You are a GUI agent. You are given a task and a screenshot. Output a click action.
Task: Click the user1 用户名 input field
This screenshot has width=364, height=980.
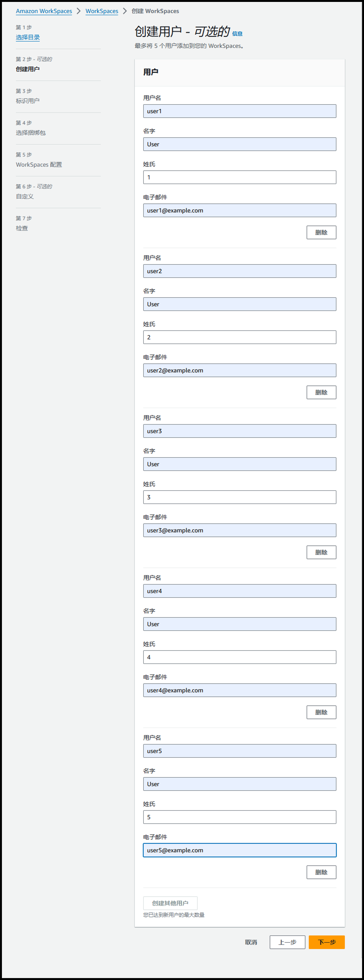tap(240, 111)
